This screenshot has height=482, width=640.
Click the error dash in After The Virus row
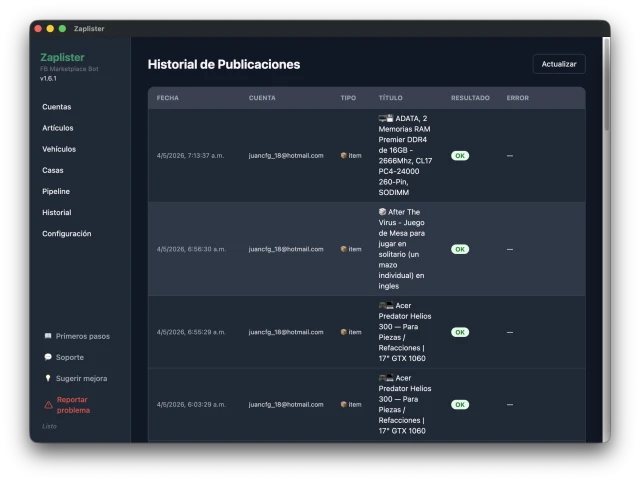tap(510, 249)
